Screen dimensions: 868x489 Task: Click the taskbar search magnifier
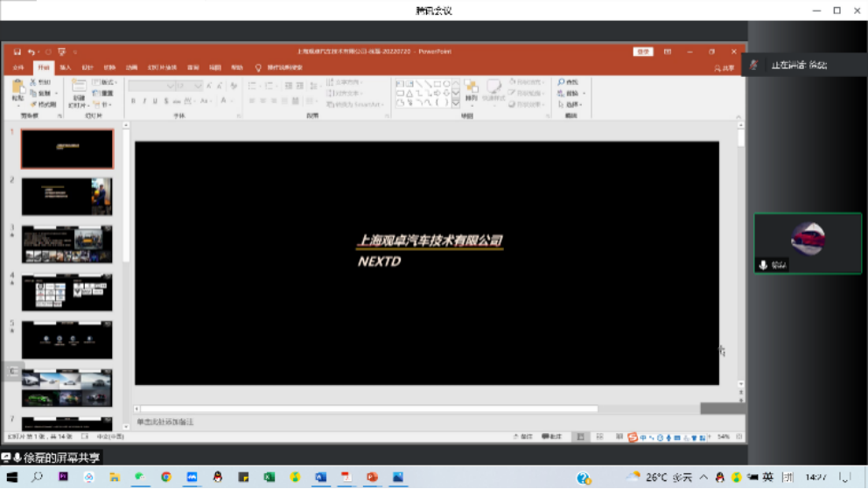coord(37,477)
